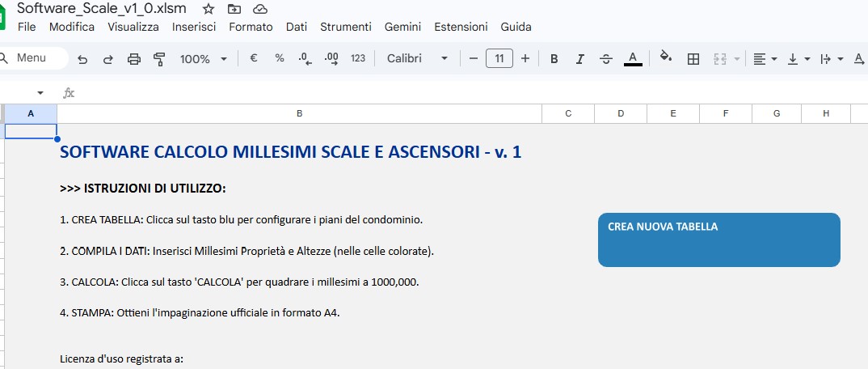Click the Menu search box
Image resolution: width=868 pixels, height=369 pixels.
click(33, 58)
